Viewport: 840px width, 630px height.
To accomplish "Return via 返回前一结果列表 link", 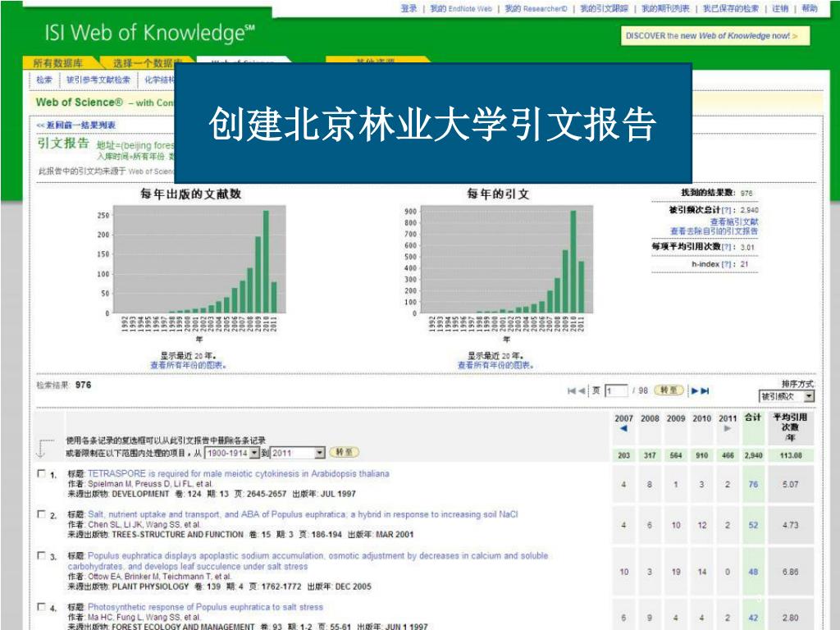I will 76,125.
